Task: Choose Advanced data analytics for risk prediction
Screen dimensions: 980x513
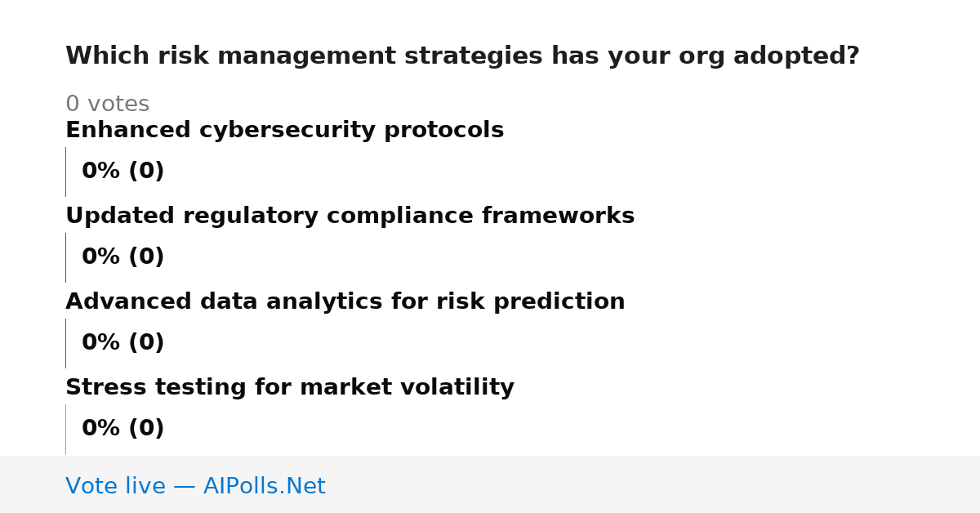Action: coord(345,302)
